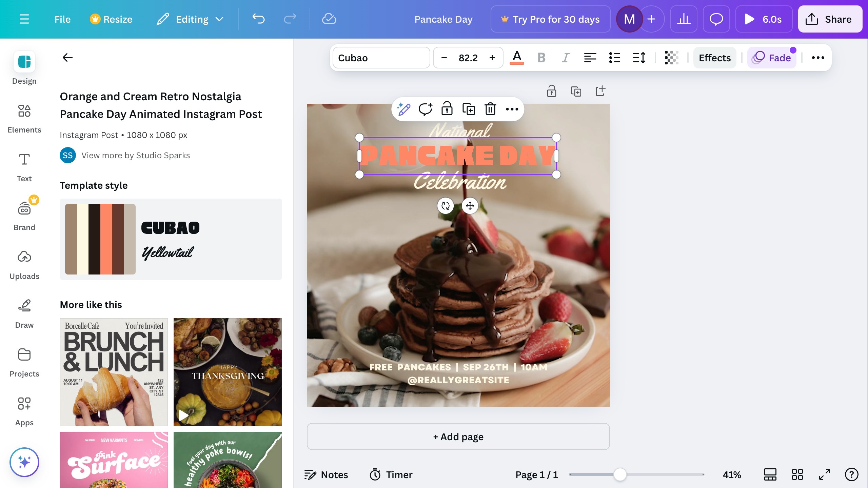
Task: Toggle bulleted list formatting
Action: 614,58
